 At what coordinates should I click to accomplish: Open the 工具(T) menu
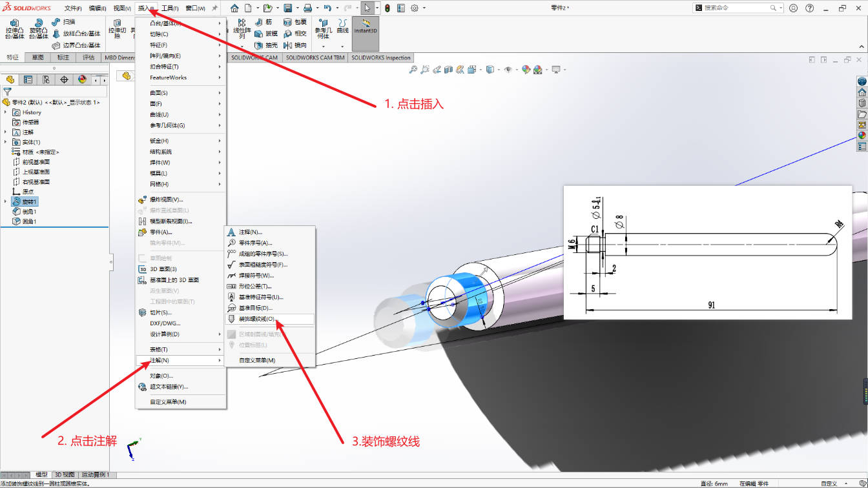point(170,8)
